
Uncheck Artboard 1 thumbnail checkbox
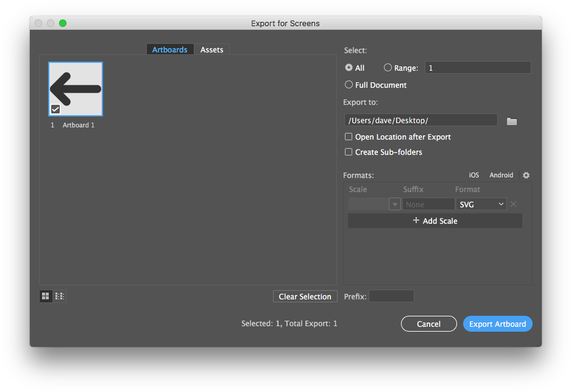click(x=55, y=109)
